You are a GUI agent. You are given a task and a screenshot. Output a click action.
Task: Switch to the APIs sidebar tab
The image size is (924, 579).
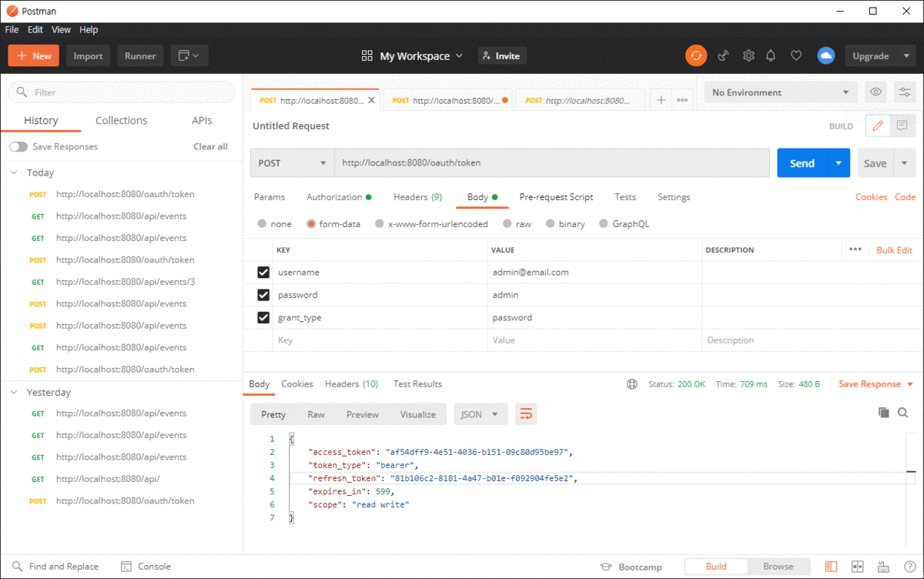coord(203,120)
